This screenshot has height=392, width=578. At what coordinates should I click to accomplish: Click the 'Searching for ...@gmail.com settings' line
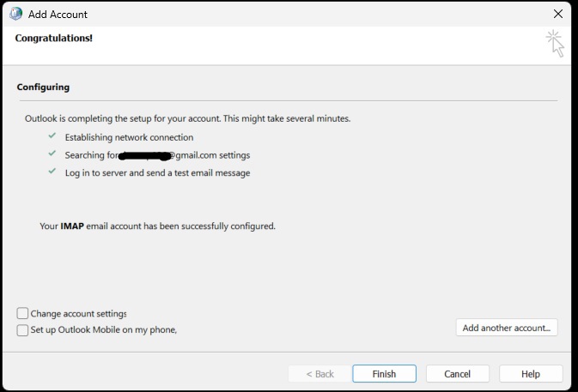157,155
